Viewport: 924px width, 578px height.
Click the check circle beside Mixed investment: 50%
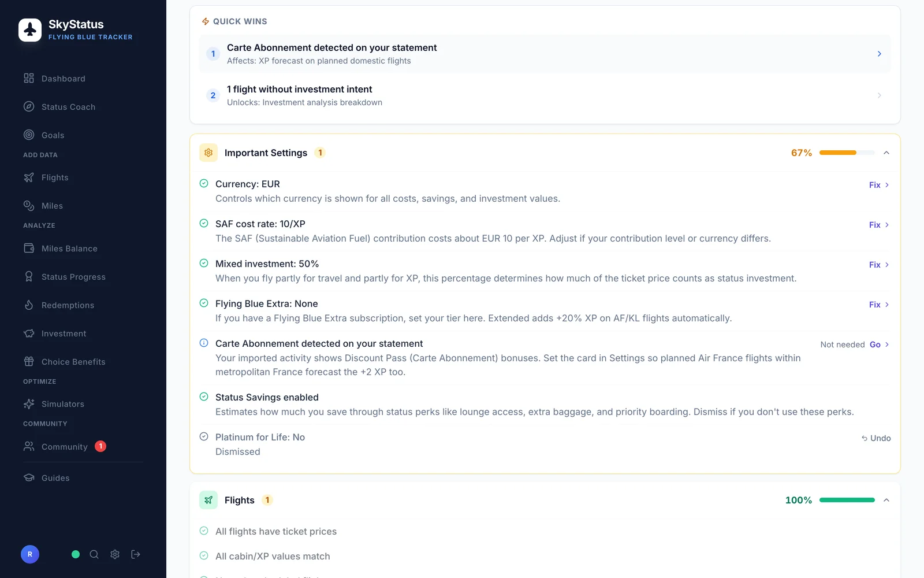[204, 263]
